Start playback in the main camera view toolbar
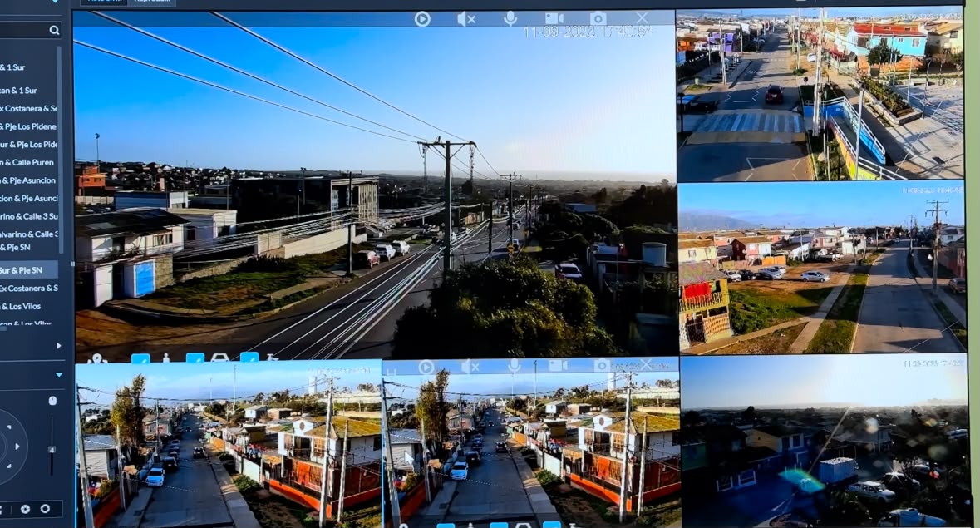 [x=422, y=19]
